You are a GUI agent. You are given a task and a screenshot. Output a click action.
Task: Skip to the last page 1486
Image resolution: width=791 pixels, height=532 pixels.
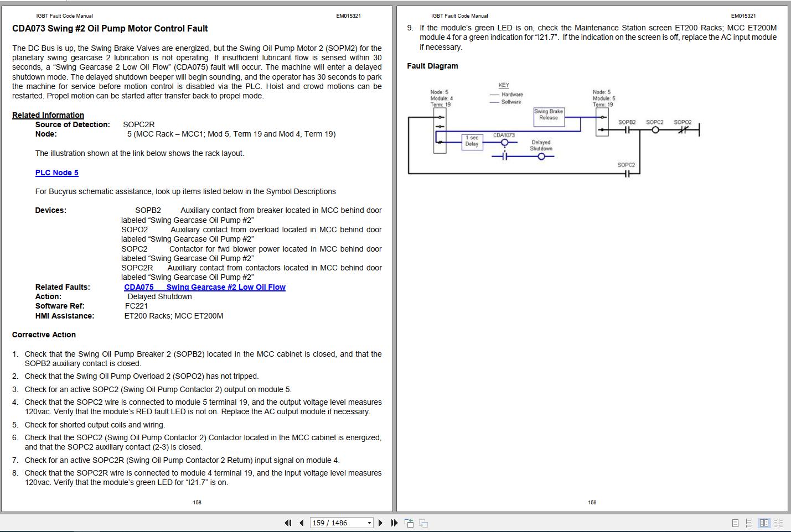click(394, 523)
